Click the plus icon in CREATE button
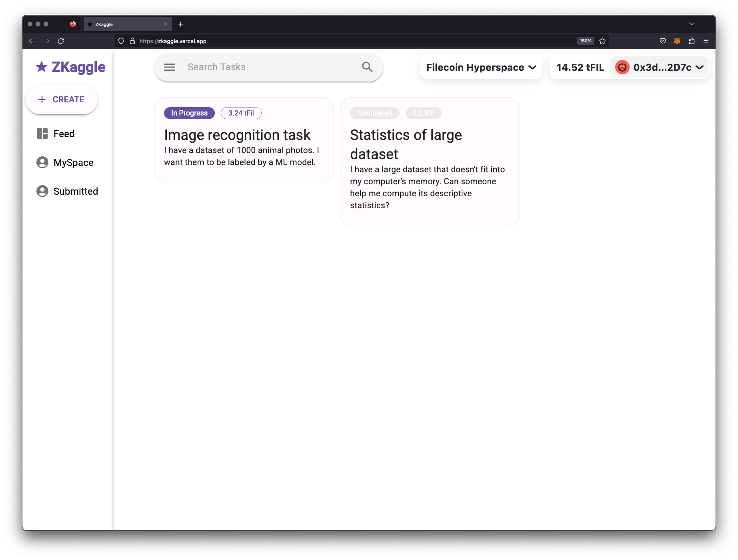The height and width of the screenshot is (560, 738). pos(42,100)
